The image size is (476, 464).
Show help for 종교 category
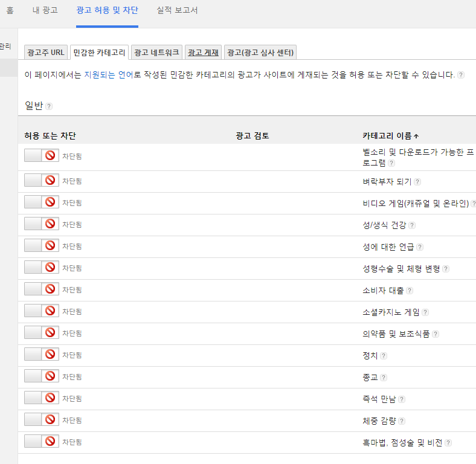pos(384,378)
